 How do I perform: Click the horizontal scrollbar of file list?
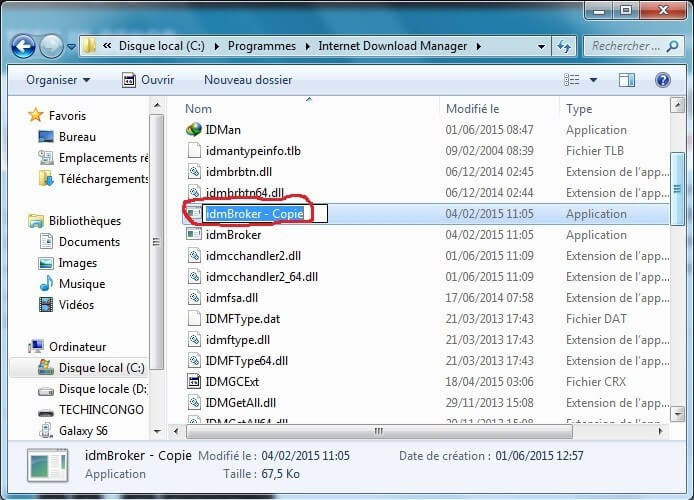[380, 431]
